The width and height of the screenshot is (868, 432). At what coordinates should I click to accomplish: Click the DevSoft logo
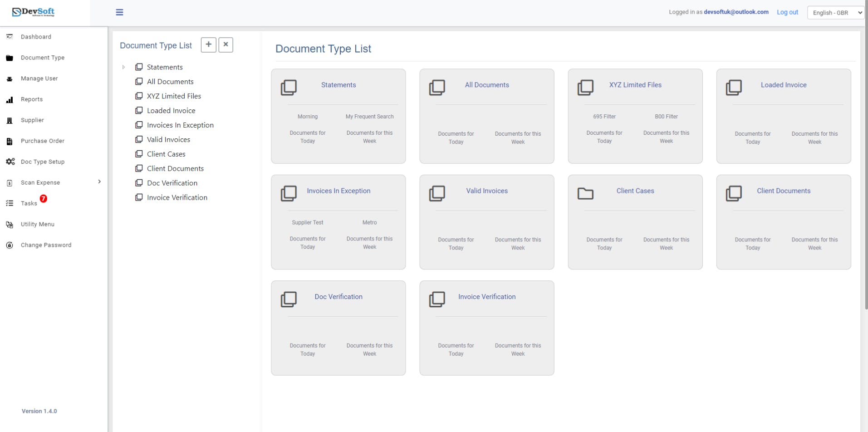coord(33,12)
